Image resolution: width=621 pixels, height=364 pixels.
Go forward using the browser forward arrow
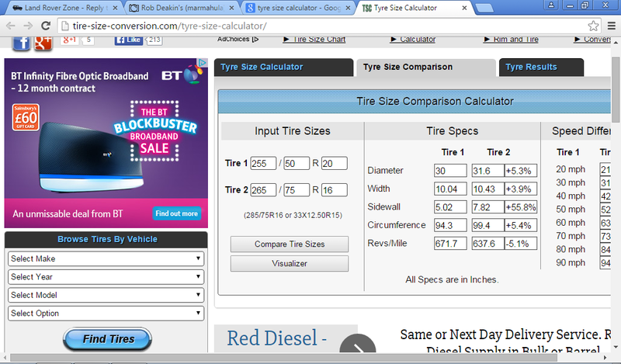pyautogui.click(x=28, y=26)
